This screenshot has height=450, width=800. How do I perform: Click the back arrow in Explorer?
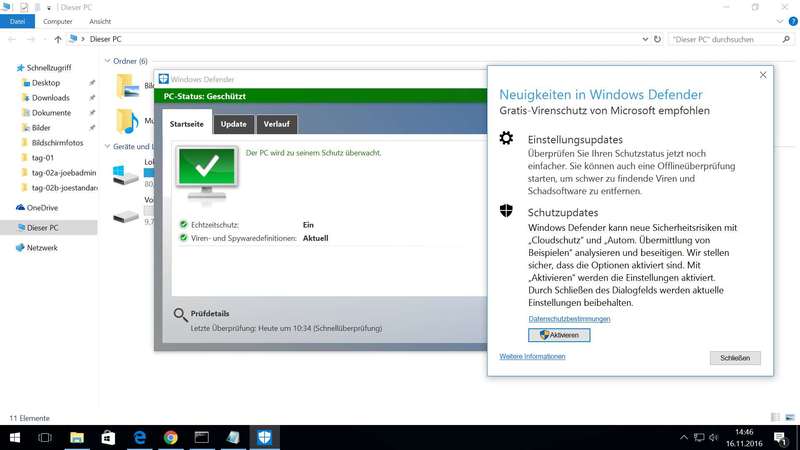coord(12,39)
